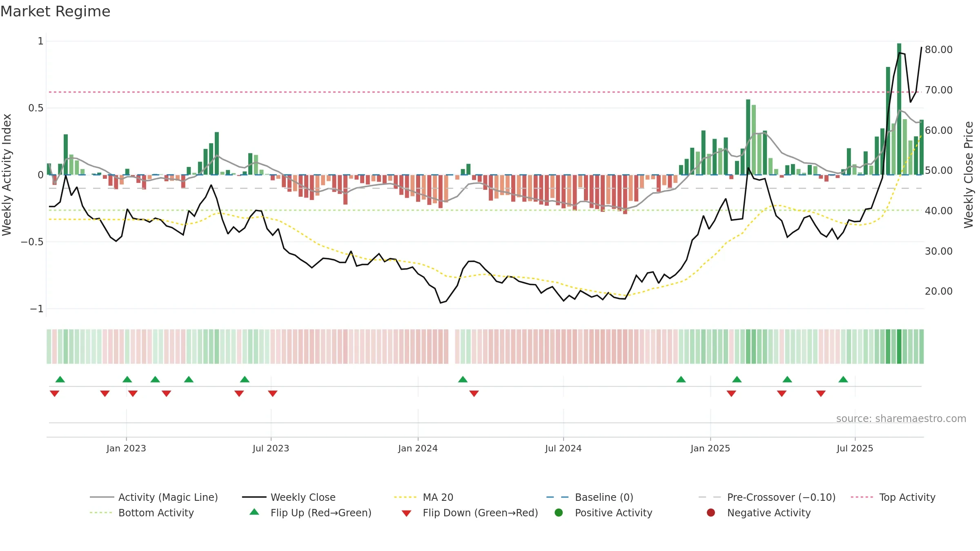Click the Jan 2024 axis label

click(418, 448)
